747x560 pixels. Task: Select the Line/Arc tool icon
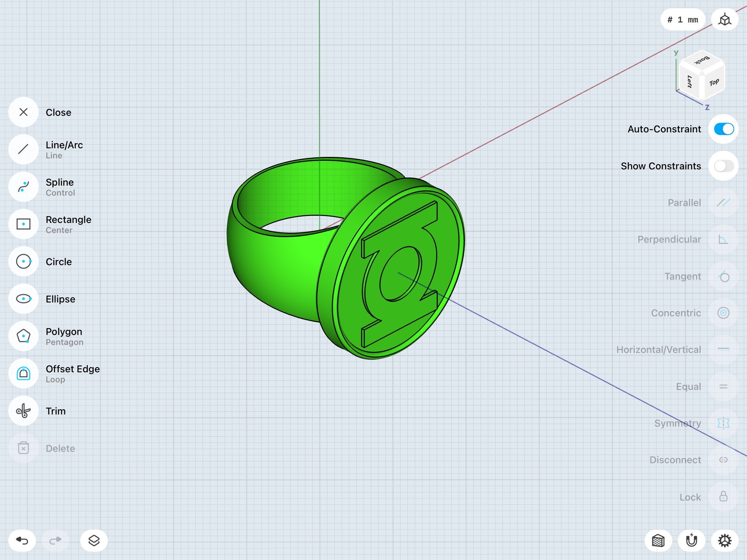(24, 149)
